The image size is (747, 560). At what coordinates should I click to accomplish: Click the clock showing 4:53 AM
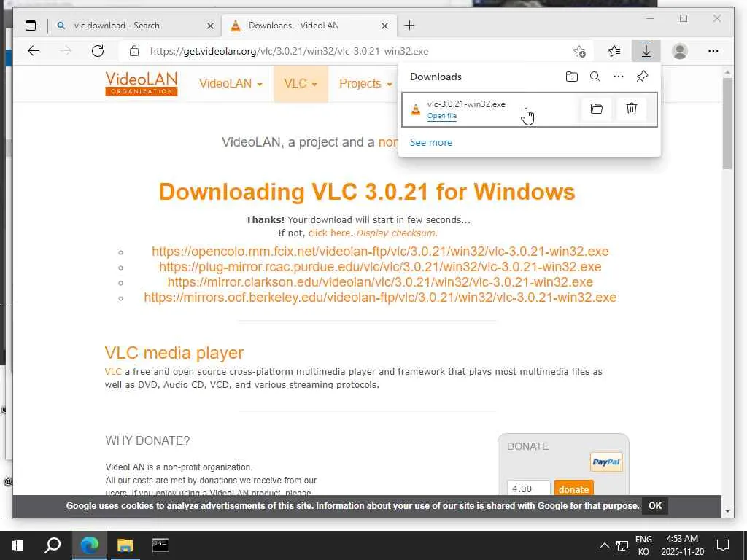682,539
